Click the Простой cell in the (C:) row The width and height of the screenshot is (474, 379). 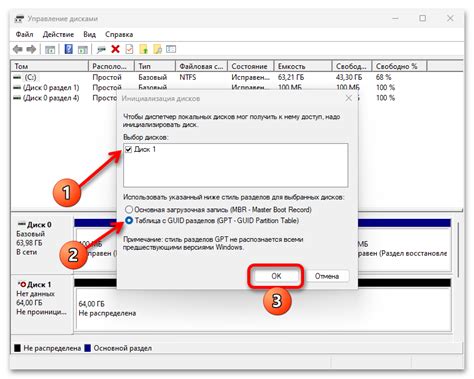coord(107,77)
